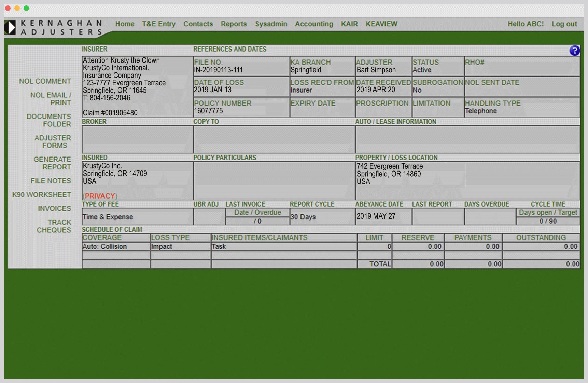Click date of loss 2019 JAN 13
Viewport: 588px width, 383px height.
[x=213, y=90]
